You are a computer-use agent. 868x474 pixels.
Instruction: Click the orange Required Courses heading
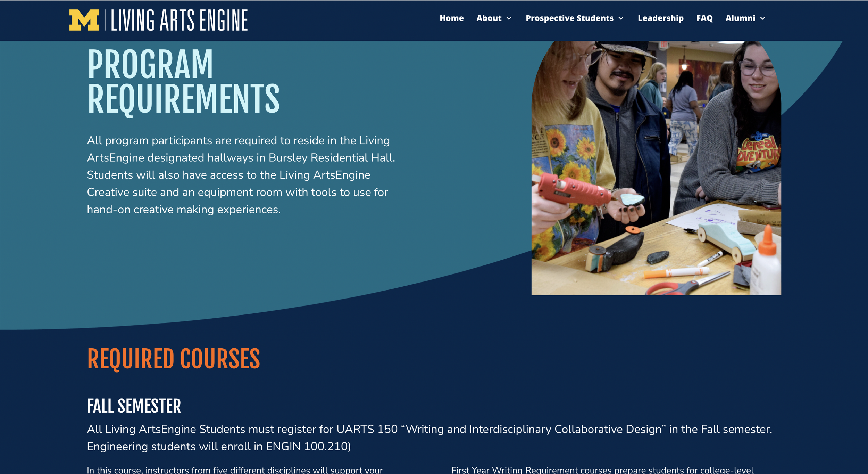pos(173,359)
